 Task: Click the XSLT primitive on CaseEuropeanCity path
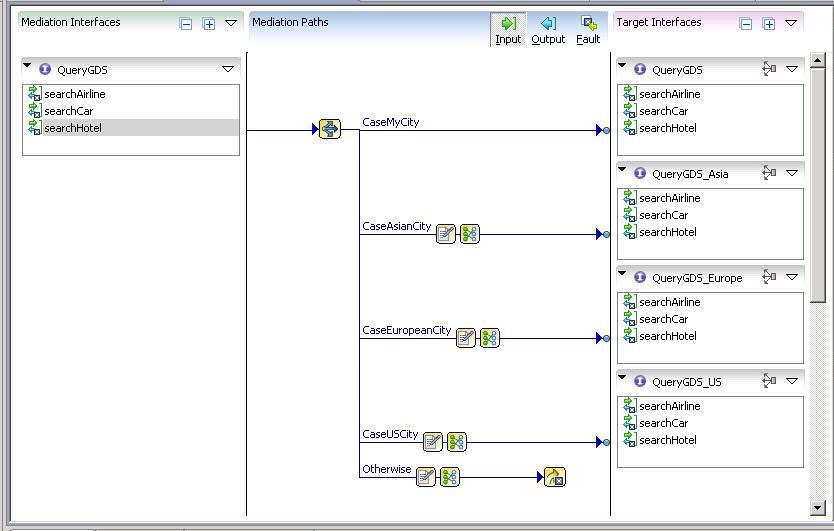(466, 338)
